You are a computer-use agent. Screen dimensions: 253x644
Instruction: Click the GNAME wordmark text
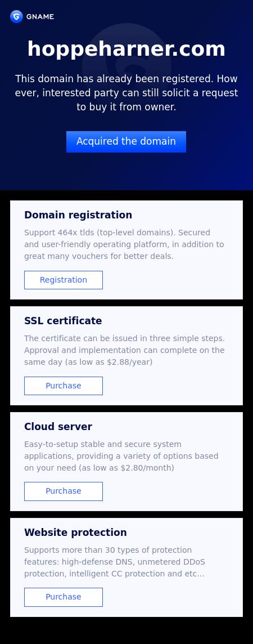(x=40, y=17)
